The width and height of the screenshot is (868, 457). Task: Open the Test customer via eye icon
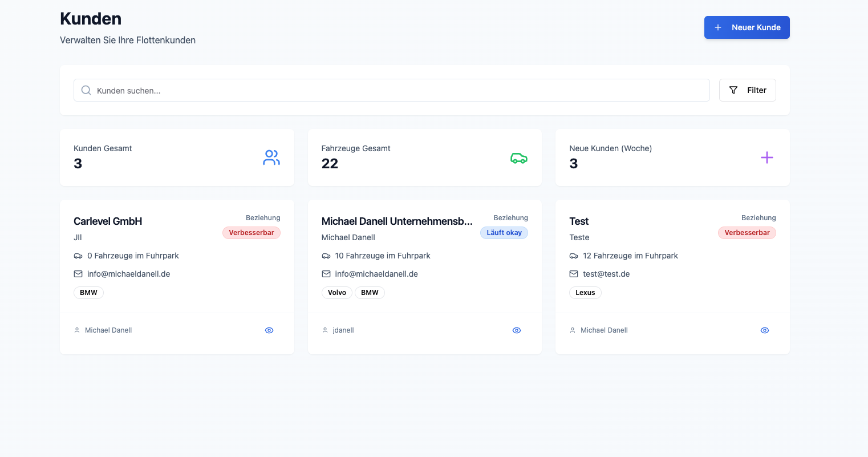pyautogui.click(x=765, y=330)
